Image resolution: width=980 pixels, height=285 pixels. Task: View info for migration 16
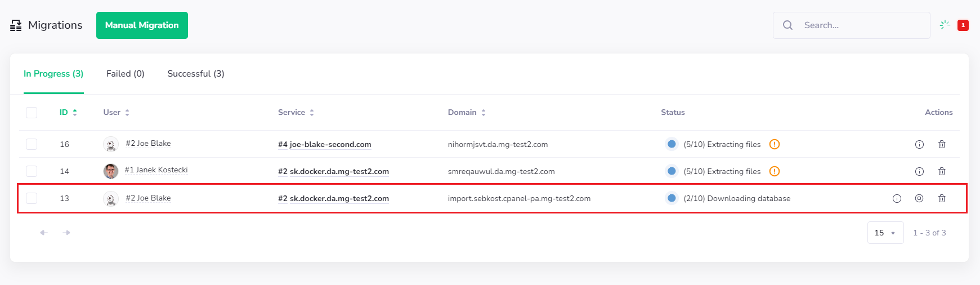click(919, 144)
